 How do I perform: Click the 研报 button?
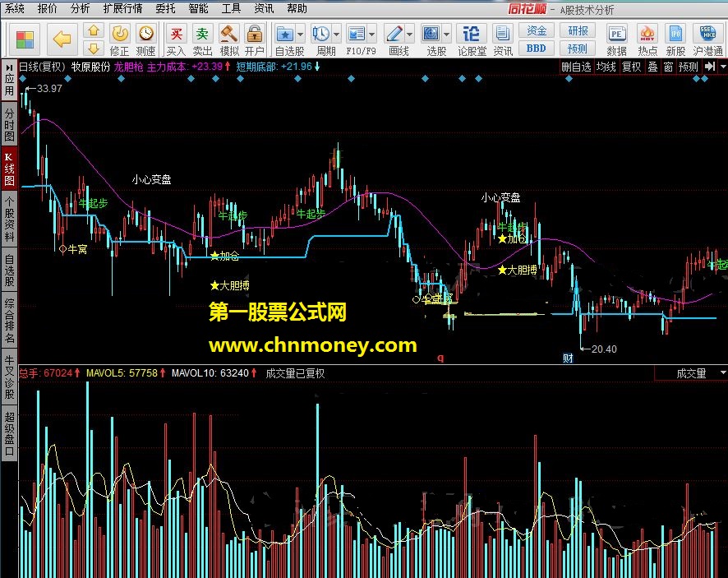(x=578, y=30)
